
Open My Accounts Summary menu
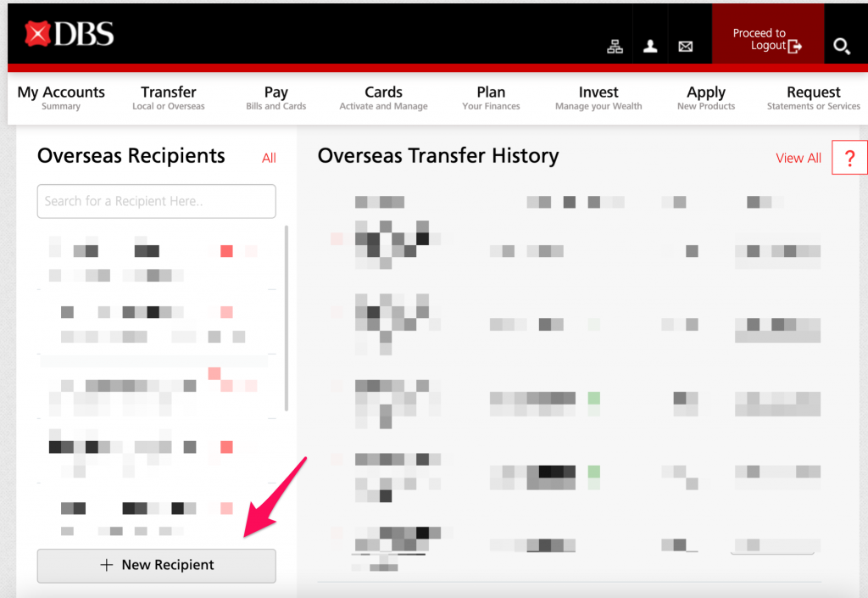coord(61,98)
